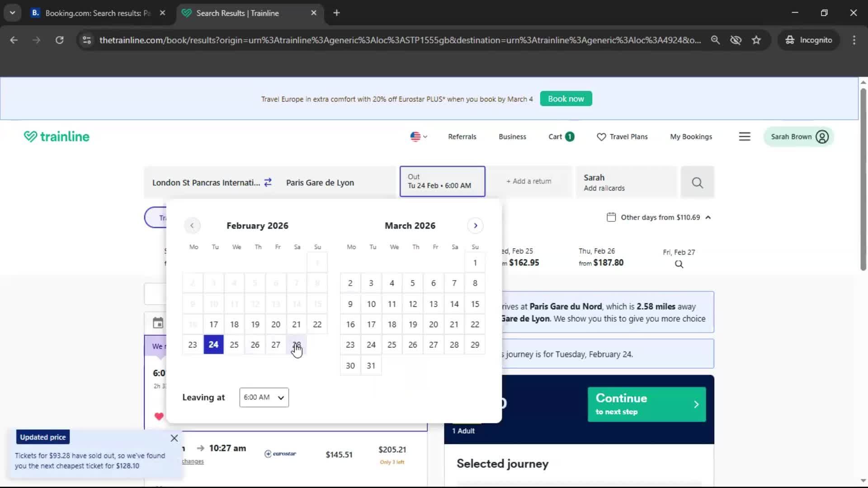
Task: Open the hamburger menu icon
Action: [x=745, y=136]
